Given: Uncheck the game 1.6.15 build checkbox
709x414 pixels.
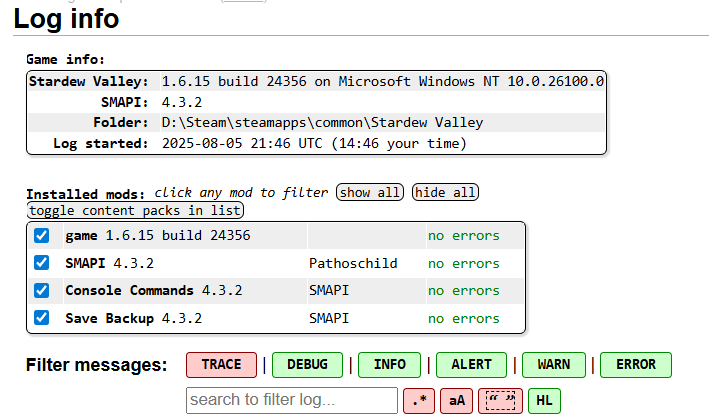Looking at the screenshot, I should pyautogui.click(x=42, y=235).
